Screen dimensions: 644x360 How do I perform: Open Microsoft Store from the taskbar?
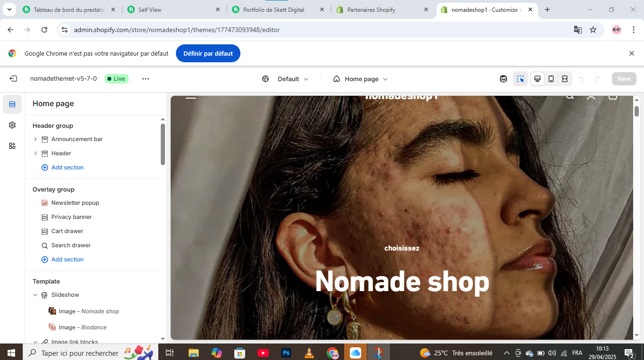tap(240, 352)
